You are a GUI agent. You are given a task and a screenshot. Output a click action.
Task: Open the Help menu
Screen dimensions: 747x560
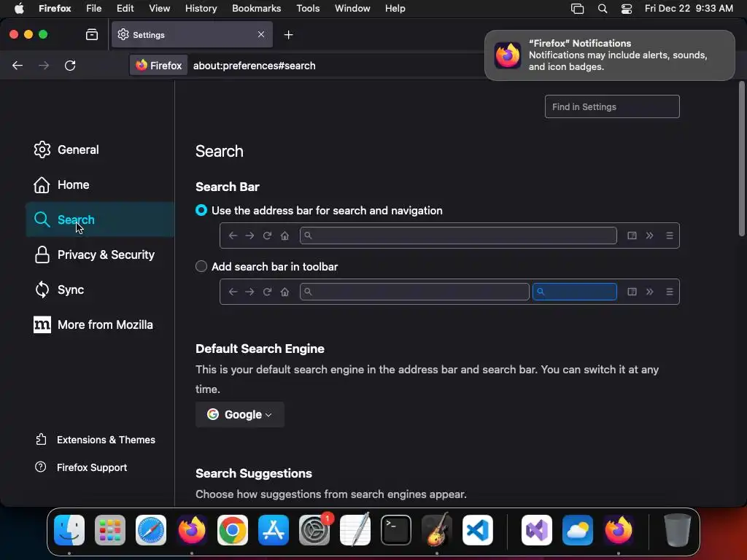pyautogui.click(x=395, y=8)
